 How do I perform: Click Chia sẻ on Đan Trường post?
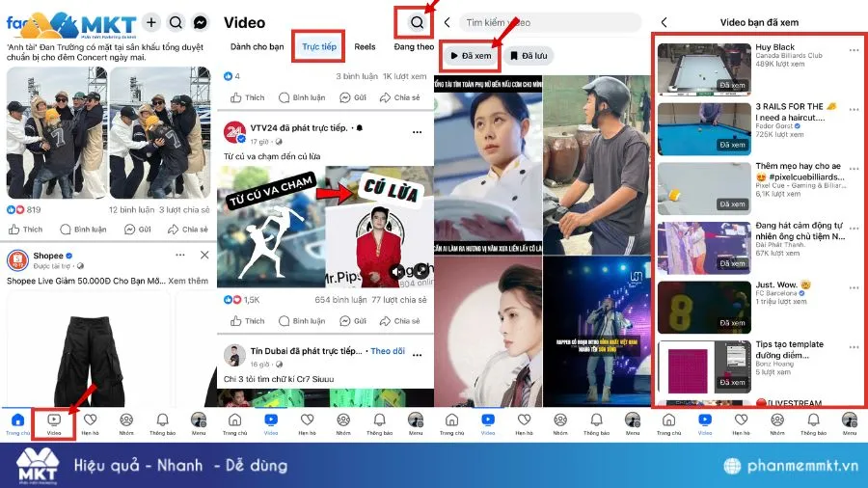tap(188, 230)
